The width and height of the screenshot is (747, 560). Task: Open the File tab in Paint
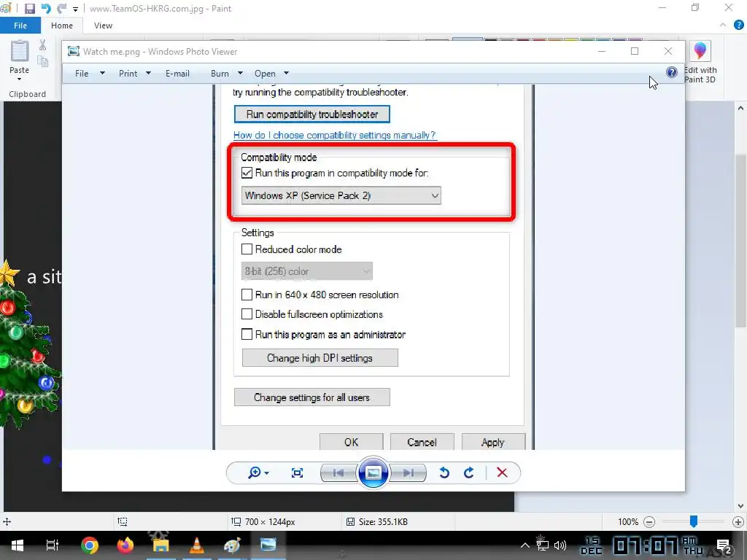[x=20, y=26]
